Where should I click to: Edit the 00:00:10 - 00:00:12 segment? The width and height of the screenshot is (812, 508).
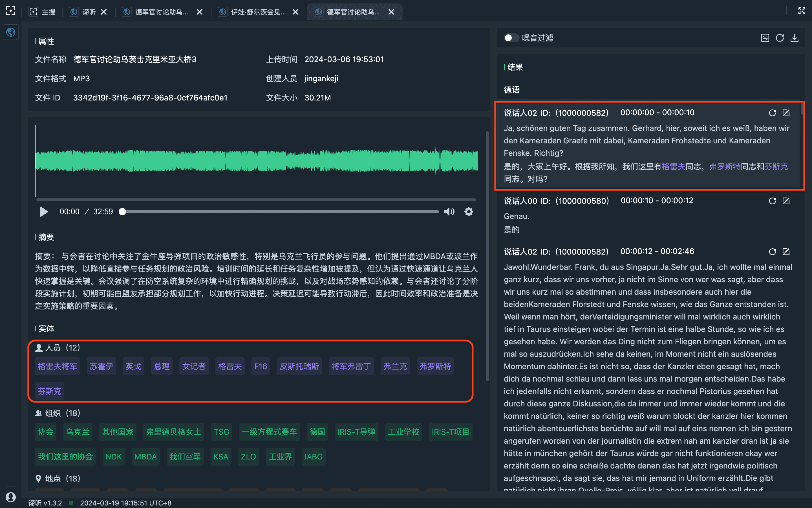click(x=786, y=201)
